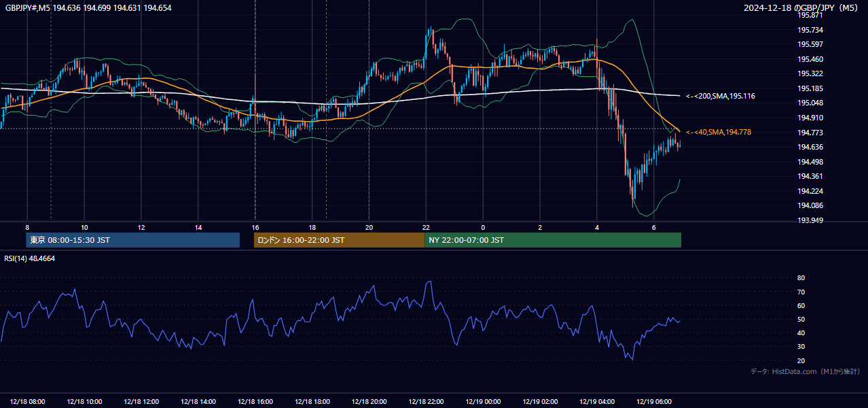Click hour label 0 under price chart
This screenshot has height=408, width=868.
coord(483,227)
